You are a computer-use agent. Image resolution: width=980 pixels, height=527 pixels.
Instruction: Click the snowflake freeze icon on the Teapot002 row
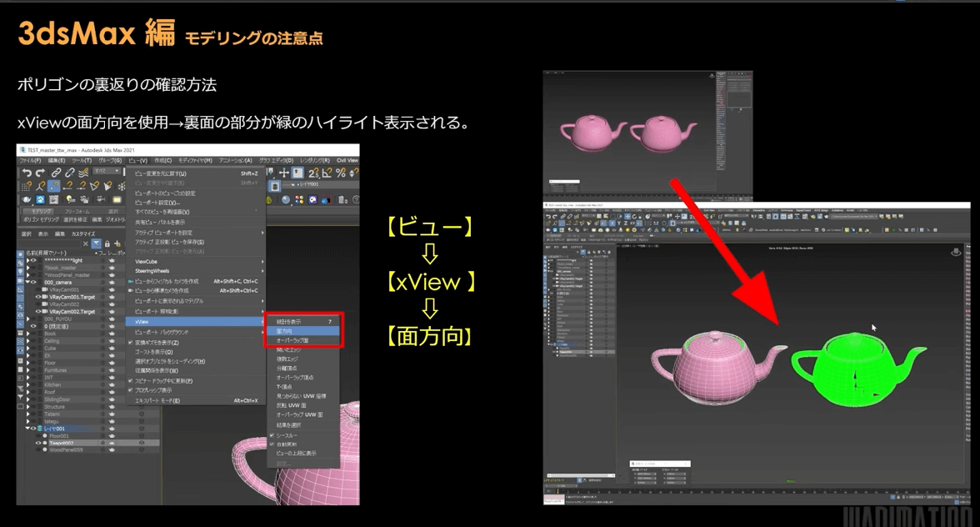pos(103,444)
